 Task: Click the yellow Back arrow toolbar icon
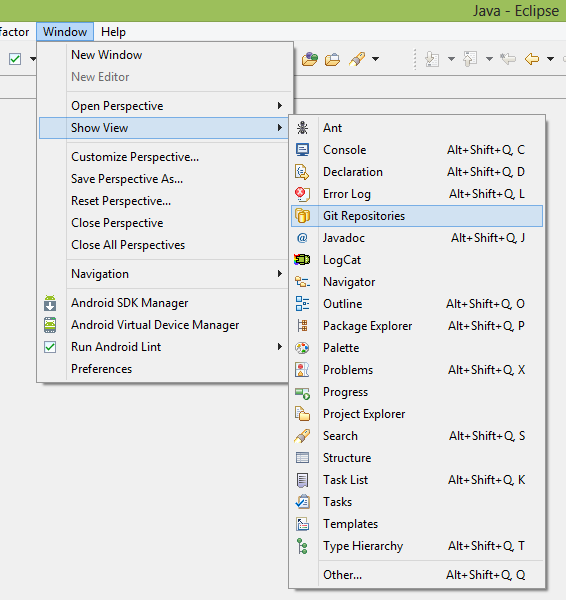[532, 59]
